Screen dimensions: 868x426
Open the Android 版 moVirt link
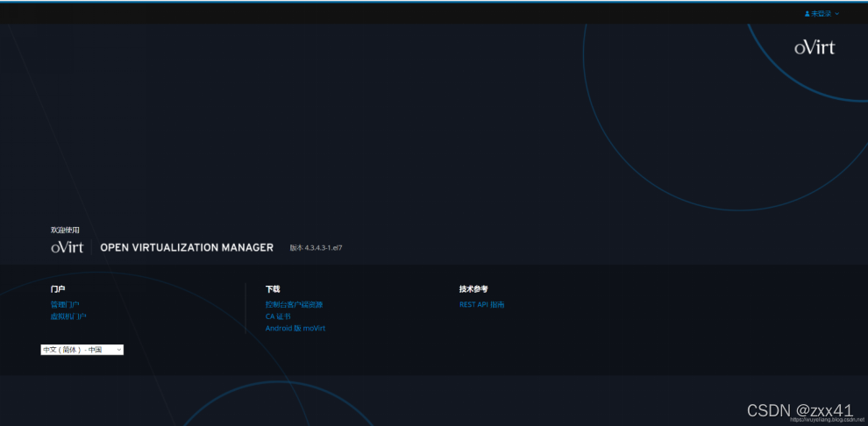[x=295, y=328]
